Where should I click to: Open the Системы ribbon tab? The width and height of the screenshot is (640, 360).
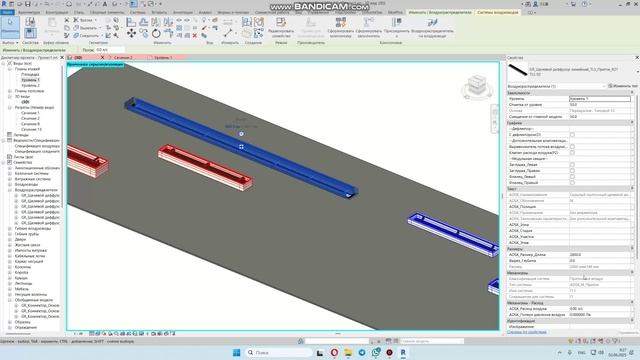click(x=138, y=12)
